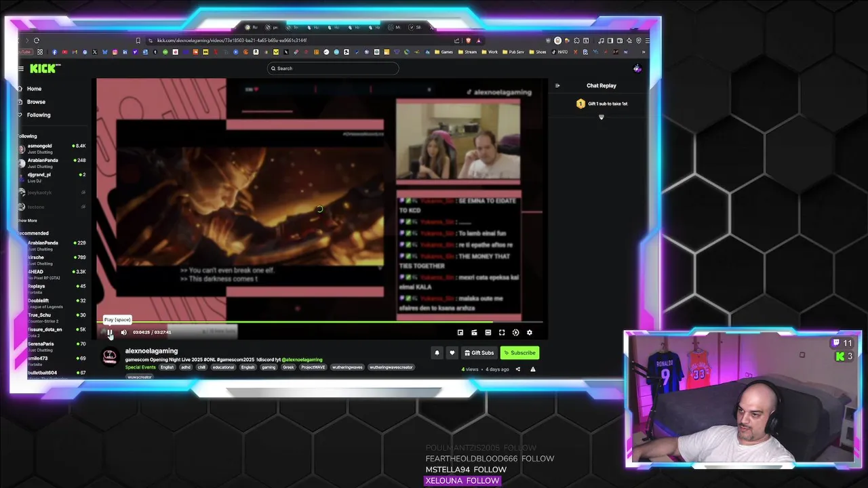Open the Gmail bookmark icon
The image size is (868, 488).
click(x=75, y=52)
